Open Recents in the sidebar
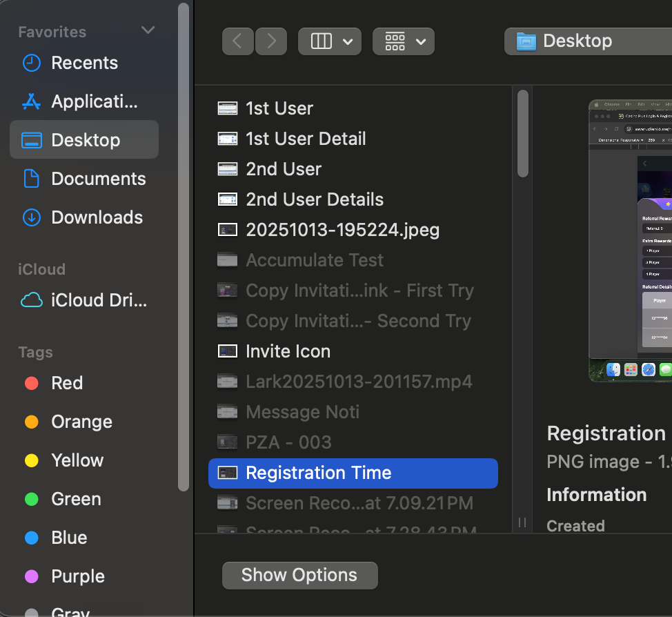 [x=84, y=63]
